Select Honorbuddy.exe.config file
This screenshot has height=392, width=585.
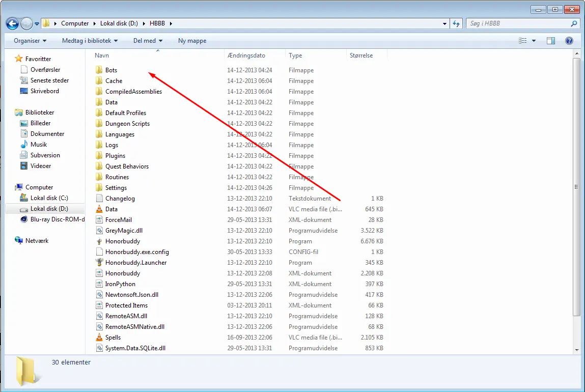(137, 252)
